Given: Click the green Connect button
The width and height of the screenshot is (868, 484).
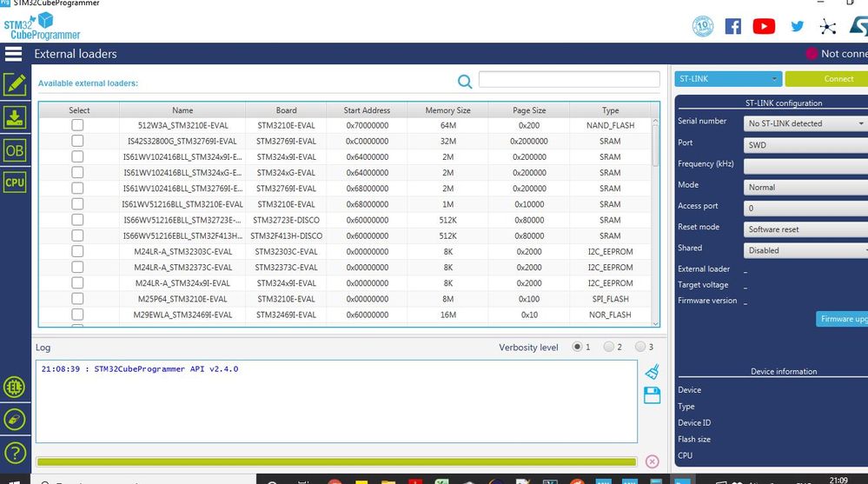Looking at the screenshot, I should (x=826, y=78).
